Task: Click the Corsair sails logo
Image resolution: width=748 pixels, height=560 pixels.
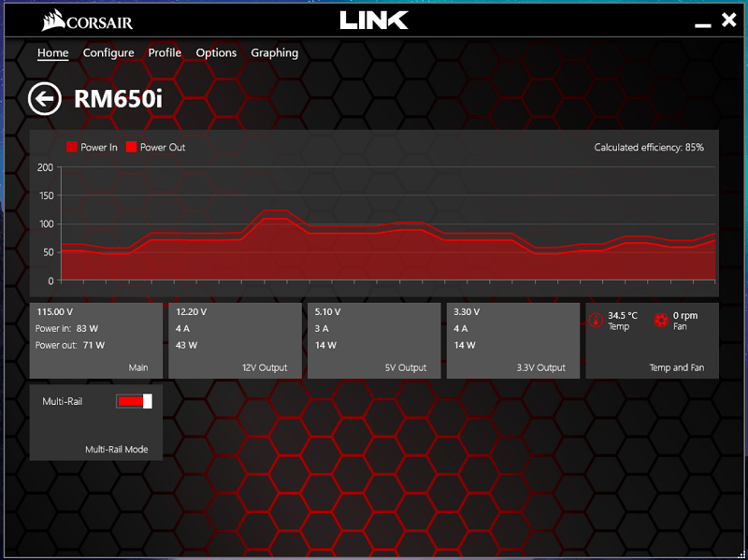Action: click(x=52, y=21)
